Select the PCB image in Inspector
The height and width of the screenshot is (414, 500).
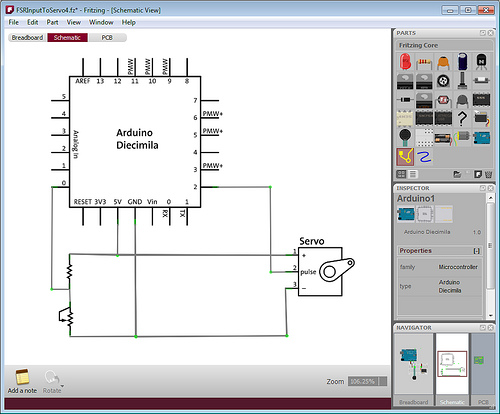tap(444, 214)
